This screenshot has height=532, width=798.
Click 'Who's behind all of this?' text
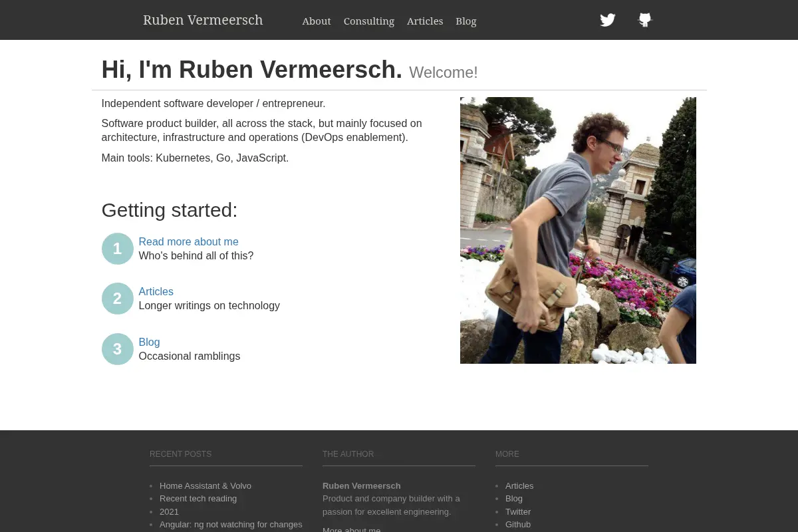click(196, 255)
